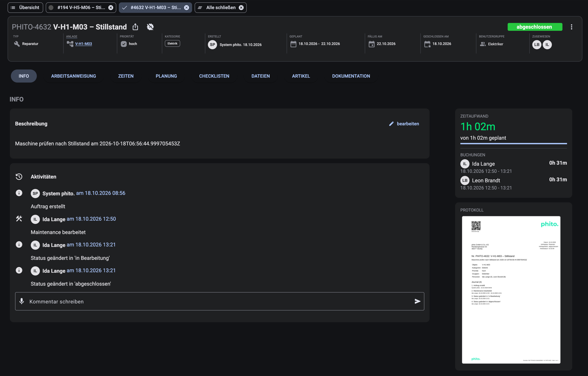Click the crossed-out gear icon in header
The width and height of the screenshot is (588, 376).
pos(150,27)
